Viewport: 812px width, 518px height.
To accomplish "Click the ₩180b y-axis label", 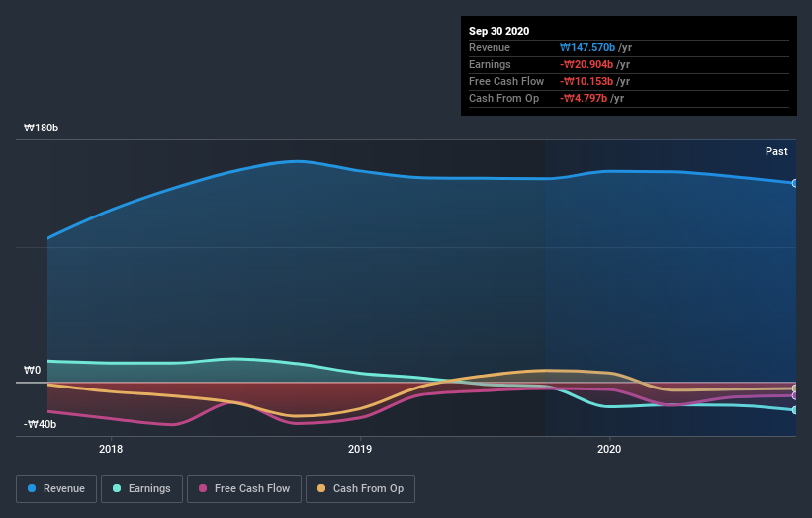I will pyautogui.click(x=41, y=128).
